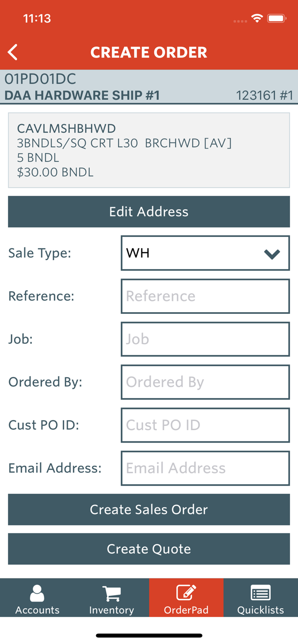Tap the cellular signal dots icon
The height and width of the screenshot is (644, 298).
pyautogui.click(x=240, y=21)
